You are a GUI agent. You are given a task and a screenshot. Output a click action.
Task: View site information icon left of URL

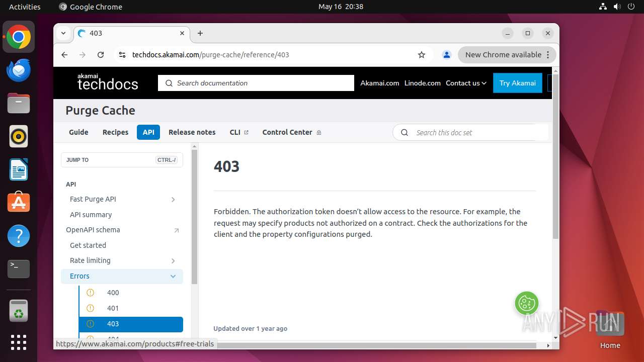[x=122, y=55]
